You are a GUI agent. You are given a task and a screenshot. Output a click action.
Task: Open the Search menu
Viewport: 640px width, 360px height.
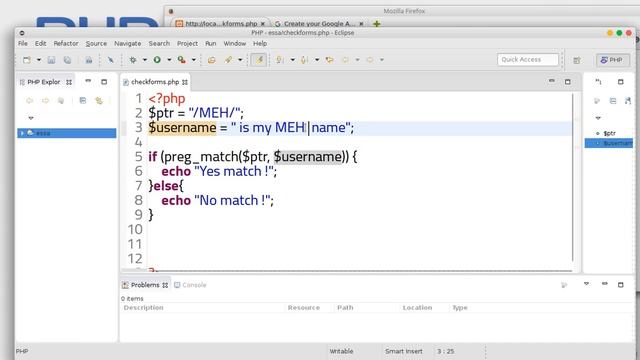point(159,43)
